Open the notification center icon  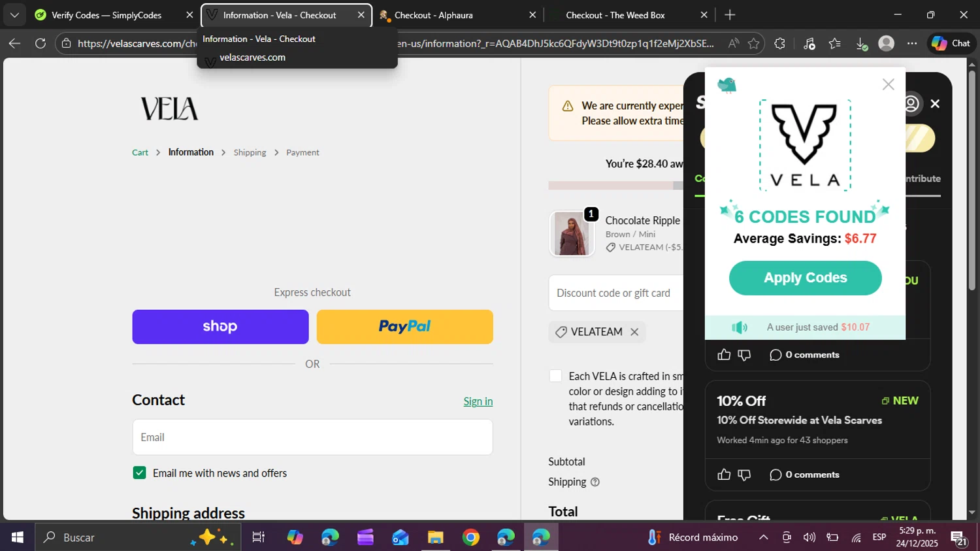point(959,538)
